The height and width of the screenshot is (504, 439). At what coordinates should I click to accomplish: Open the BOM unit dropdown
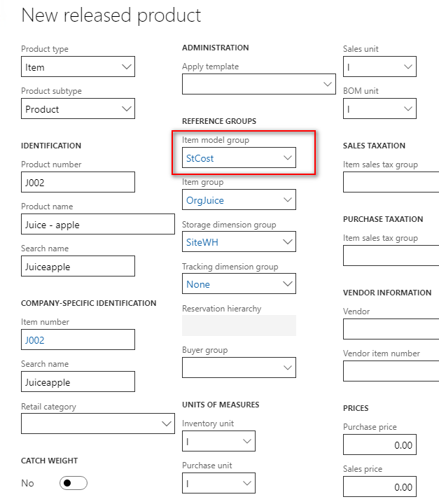coord(407,109)
